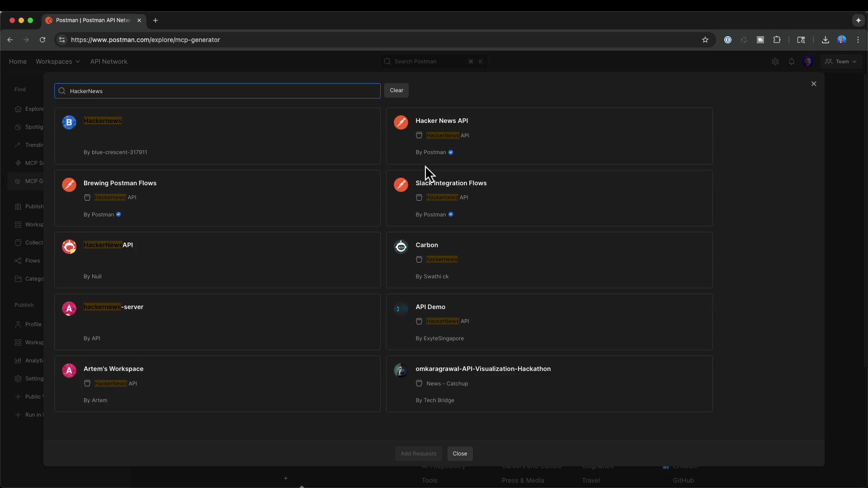Select the Hackernews result title
The height and width of the screenshot is (488, 868).
point(103,121)
